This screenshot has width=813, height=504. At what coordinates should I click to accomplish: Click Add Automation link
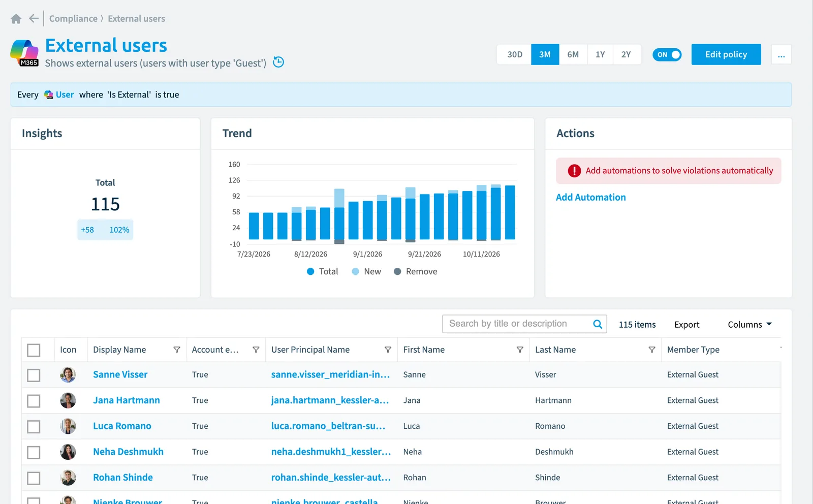click(590, 197)
